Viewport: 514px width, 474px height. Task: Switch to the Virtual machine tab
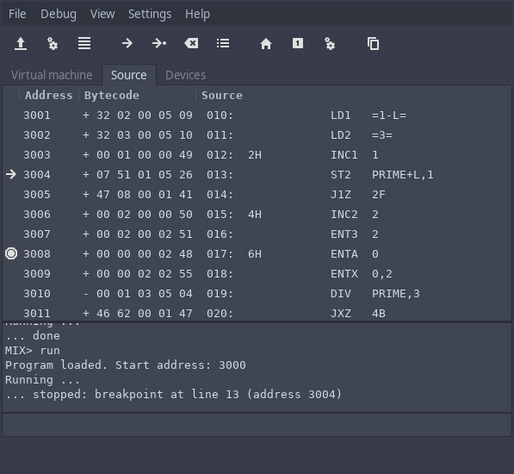[x=52, y=75]
